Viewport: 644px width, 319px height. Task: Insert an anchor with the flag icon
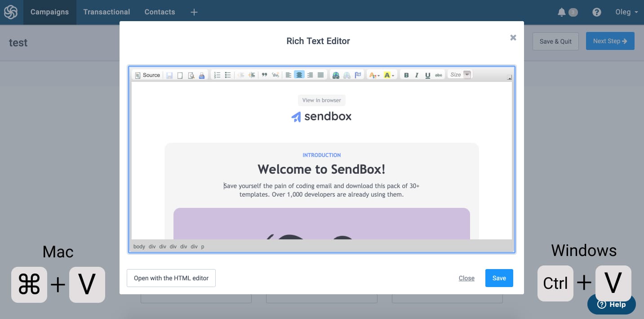pos(358,75)
